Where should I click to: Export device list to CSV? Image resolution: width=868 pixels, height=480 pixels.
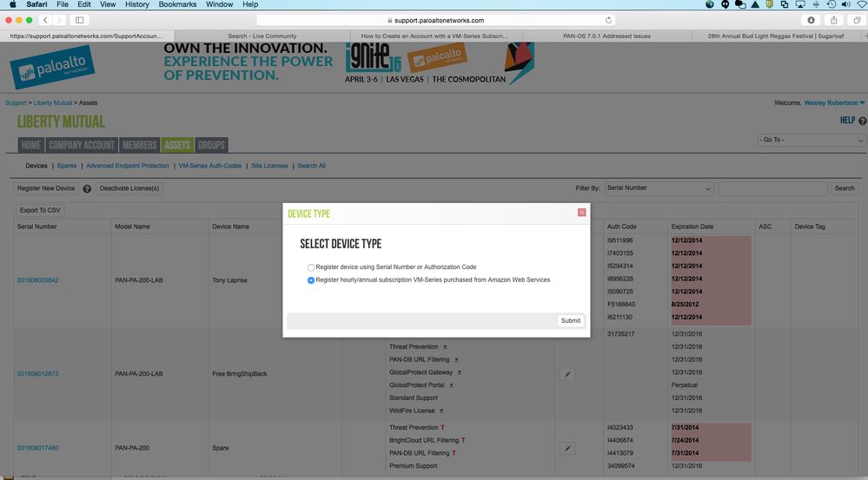pyautogui.click(x=40, y=211)
